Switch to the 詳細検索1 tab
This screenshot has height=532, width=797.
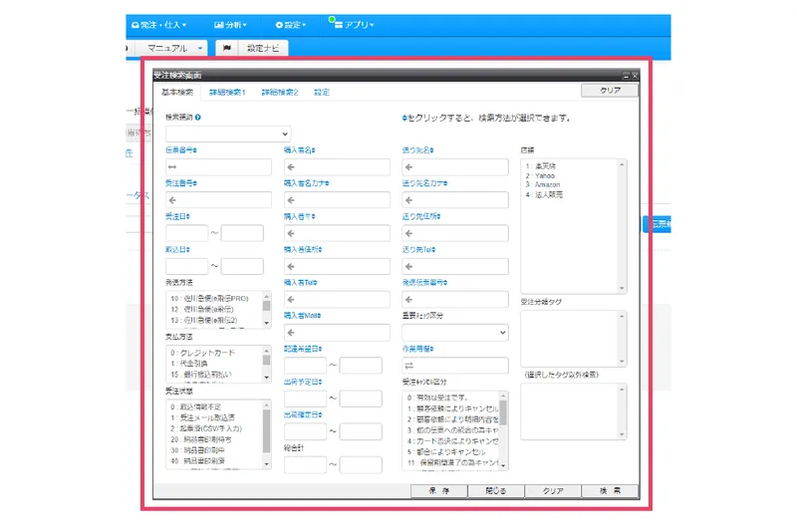(x=227, y=92)
